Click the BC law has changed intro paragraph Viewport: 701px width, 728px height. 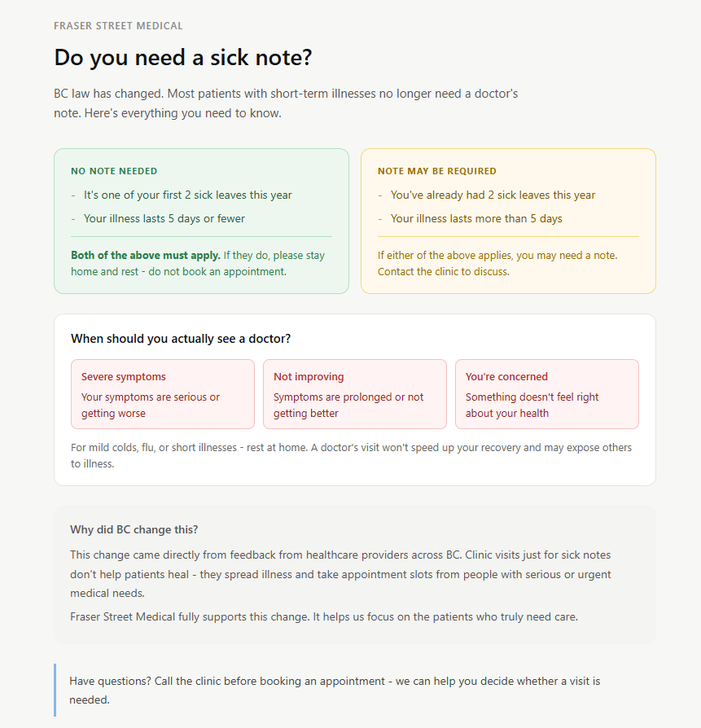286,103
